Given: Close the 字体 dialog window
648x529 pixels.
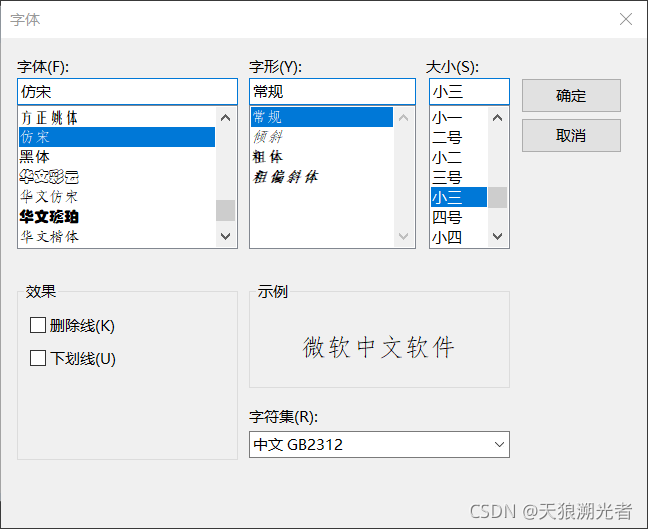Looking at the screenshot, I should tap(626, 19).
